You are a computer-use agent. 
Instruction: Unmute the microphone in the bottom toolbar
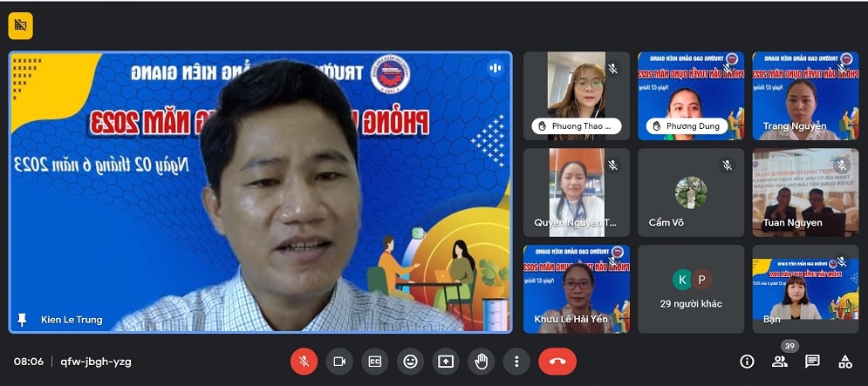click(x=303, y=361)
